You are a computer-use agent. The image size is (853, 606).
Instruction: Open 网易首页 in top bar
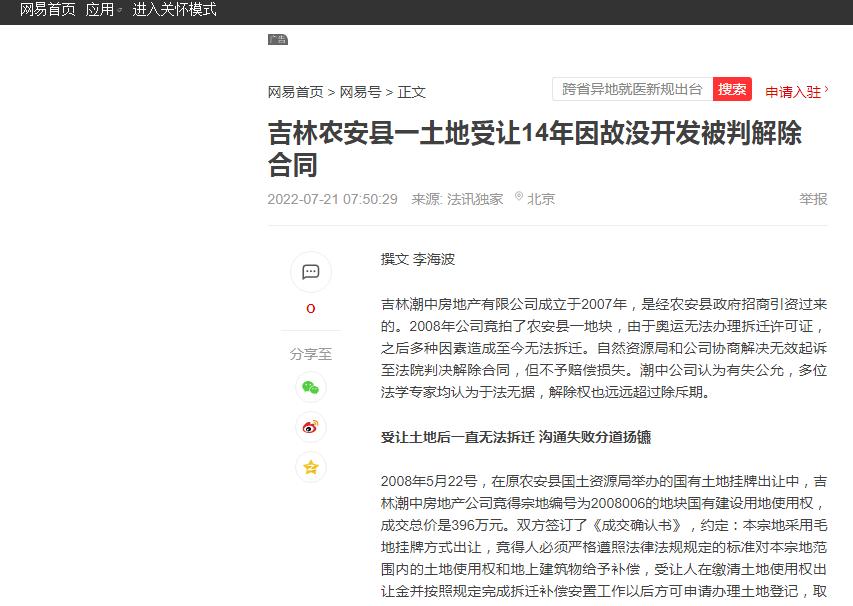[x=47, y=10]
